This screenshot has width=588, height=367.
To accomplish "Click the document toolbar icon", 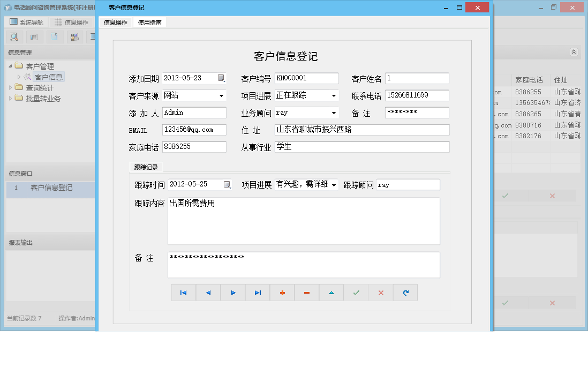I will pos(54,37).
